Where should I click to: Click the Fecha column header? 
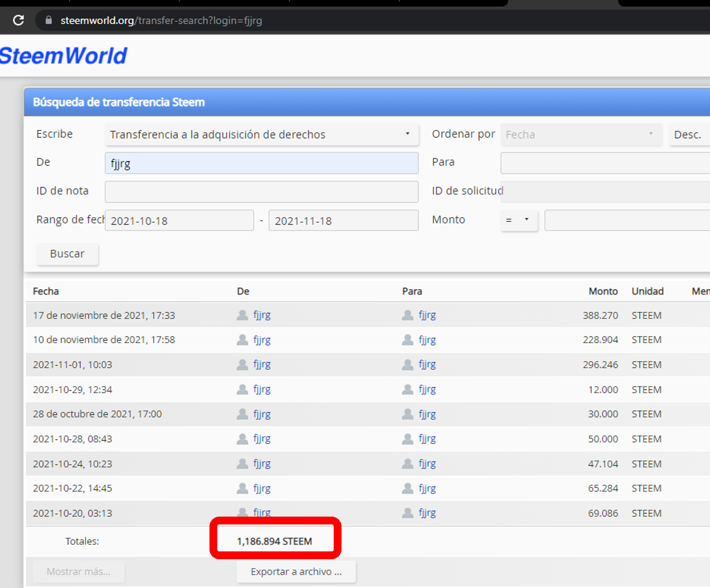tap(46, 291)
